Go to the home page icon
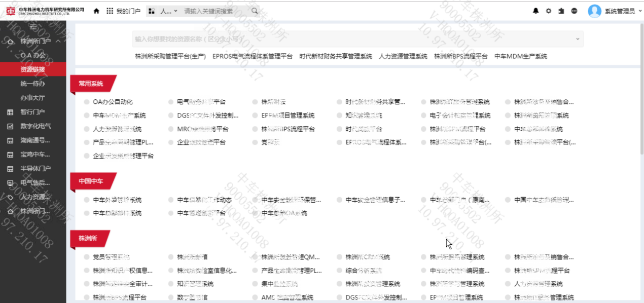 coord(96,11)
